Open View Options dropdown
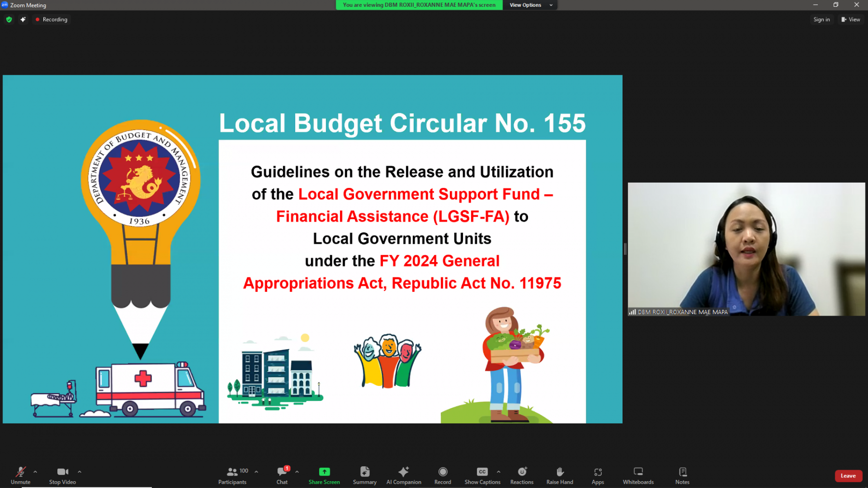Screen dimensions: 868x488 [x=530, y=5]
